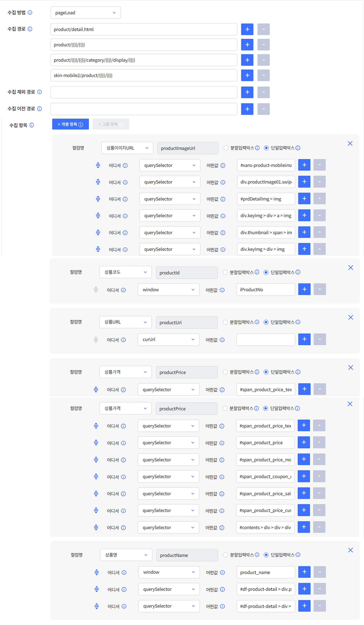
Task: Focus the productName column key field
Action: coord(187,555)
